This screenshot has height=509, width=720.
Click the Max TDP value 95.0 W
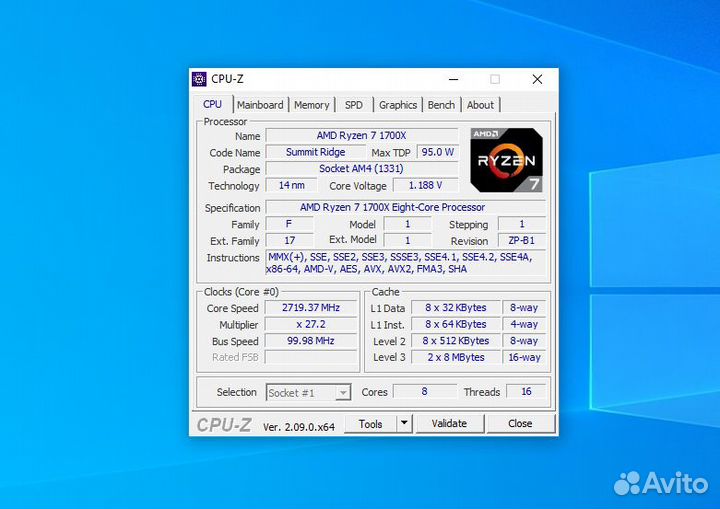tap(438, 152)
